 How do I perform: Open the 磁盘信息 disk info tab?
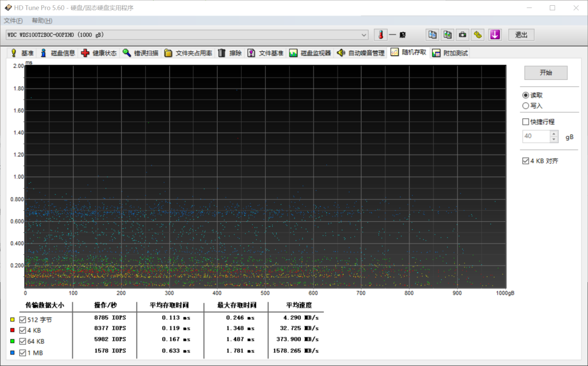57,53
